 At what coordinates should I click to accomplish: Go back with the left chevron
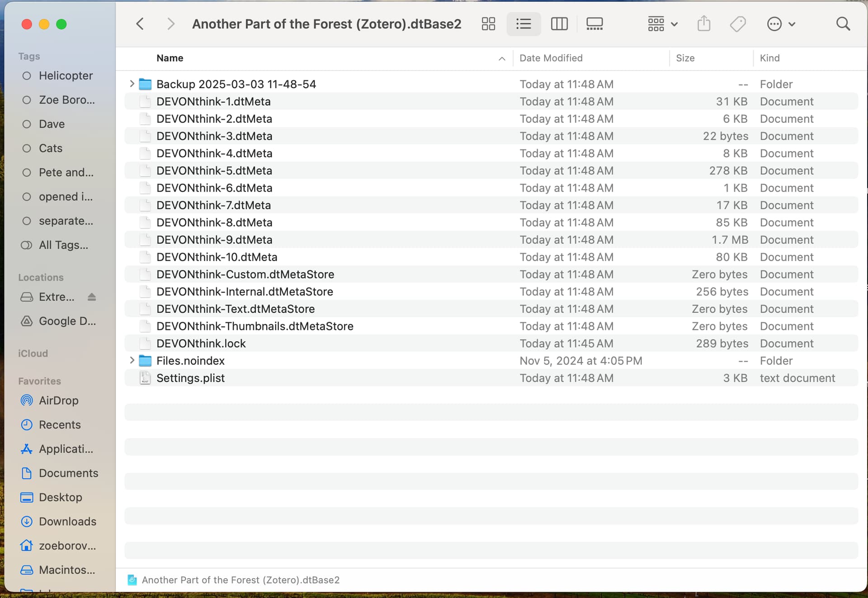(140, 24)
